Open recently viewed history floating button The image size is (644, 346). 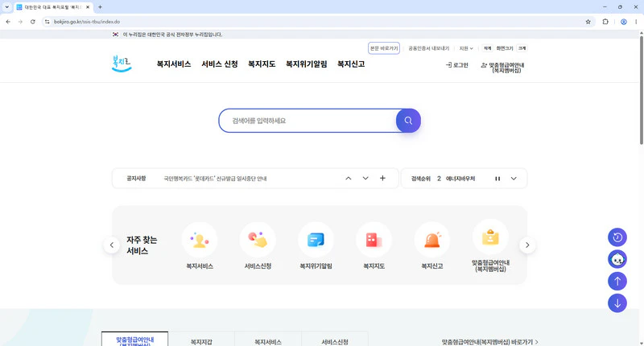617,237
